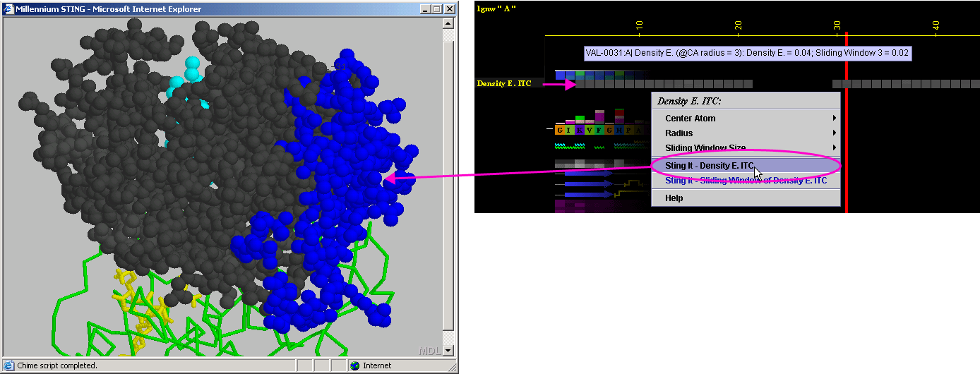The width and height of the screenshot is (980, 381).
Task: Click the vertical scrollbar track in STING window
Action: click(448, 187)
